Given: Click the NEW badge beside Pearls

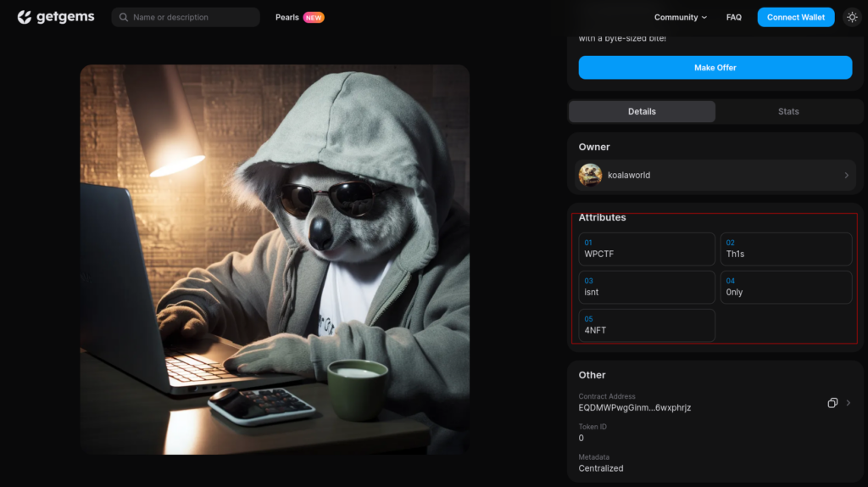Looking at the screenshot, I should (314, 17).
